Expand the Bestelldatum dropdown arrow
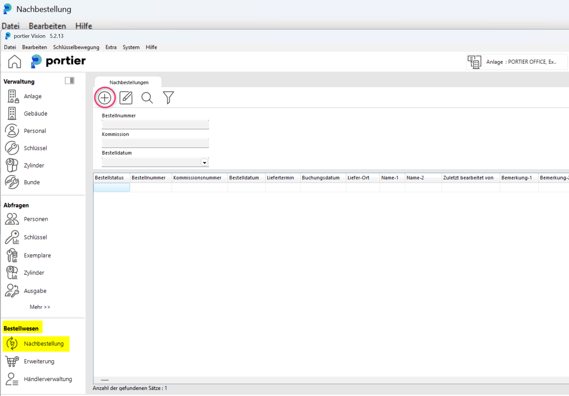Image resolution: width=569 pixels, height=396 pixels. 205,163
